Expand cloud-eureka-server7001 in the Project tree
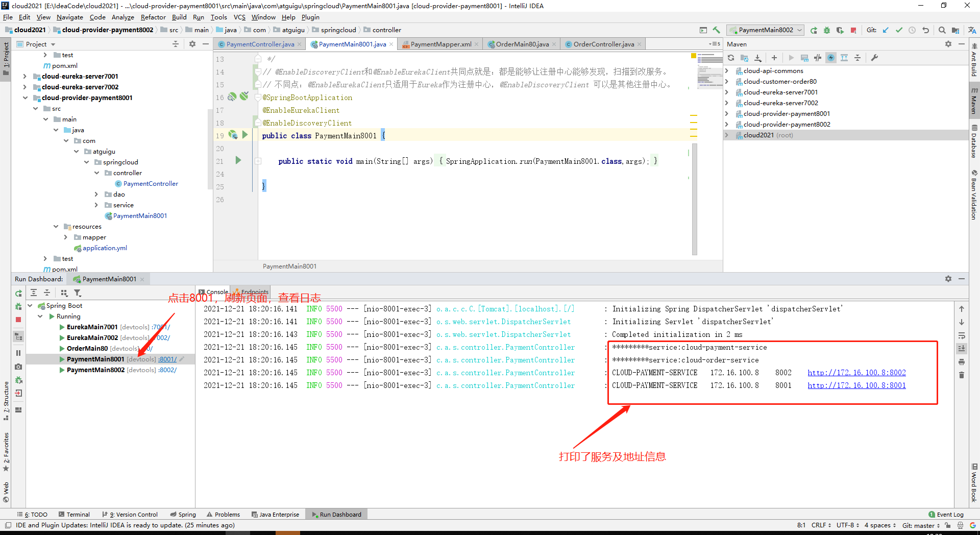 [24, 77]
